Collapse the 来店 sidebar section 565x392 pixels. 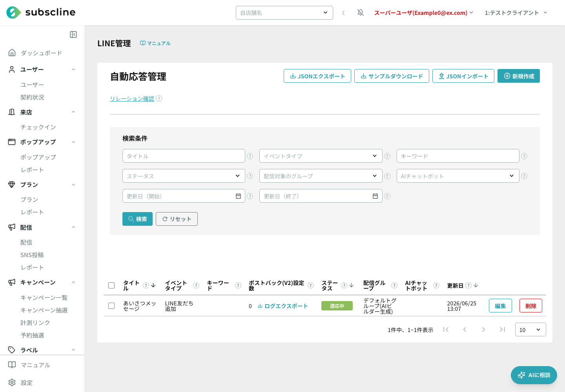tap(73, 112)
